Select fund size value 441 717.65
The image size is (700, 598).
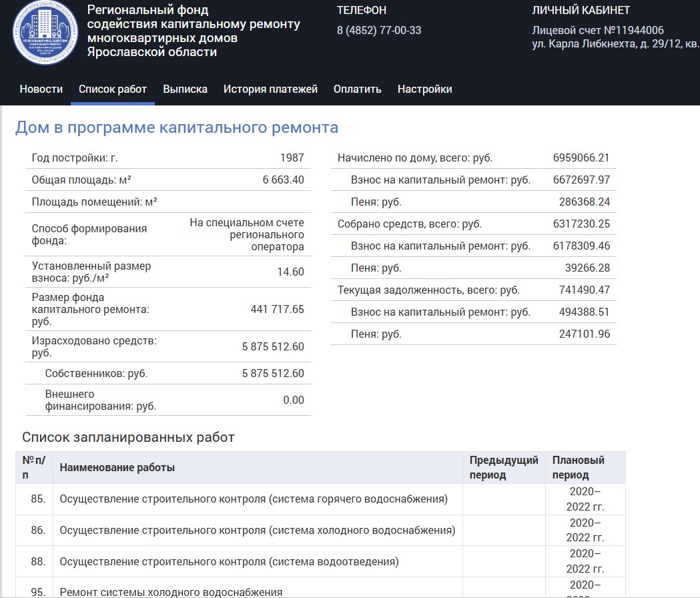pos(277,310)
